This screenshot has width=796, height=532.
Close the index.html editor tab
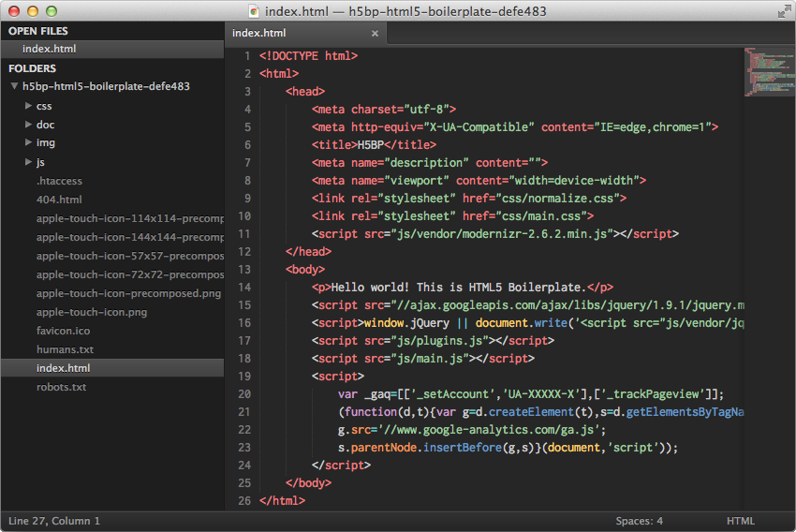(375, 33)
